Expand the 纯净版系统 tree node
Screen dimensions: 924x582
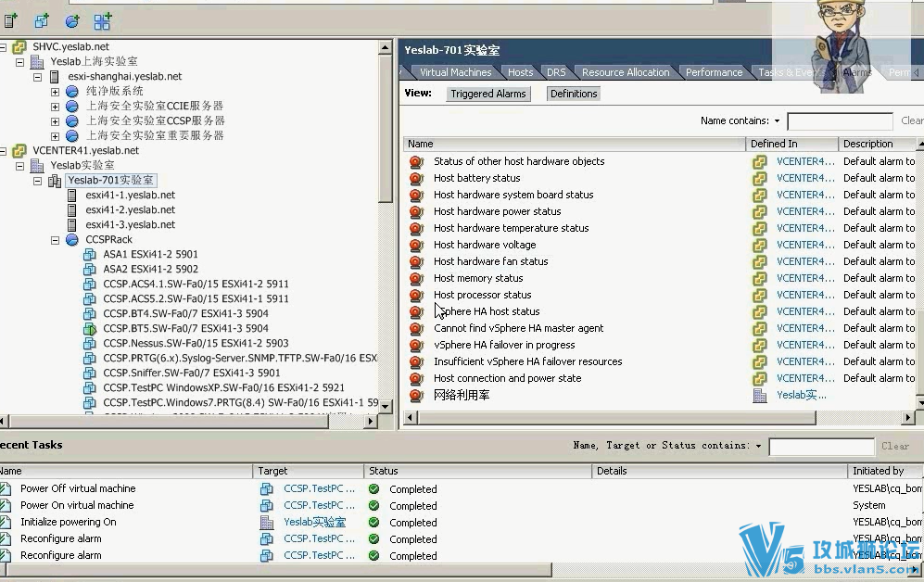click(x=54, y=92)
